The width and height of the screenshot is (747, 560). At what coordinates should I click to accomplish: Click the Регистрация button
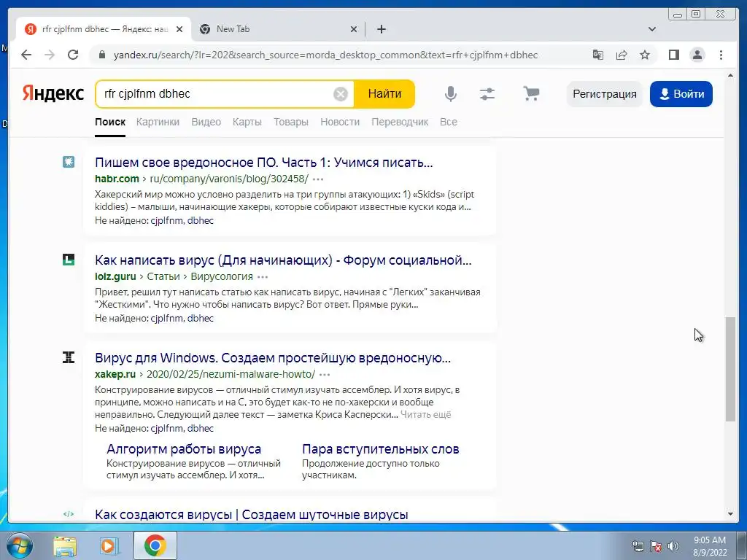pyautogui.click(x=605, y=94)
